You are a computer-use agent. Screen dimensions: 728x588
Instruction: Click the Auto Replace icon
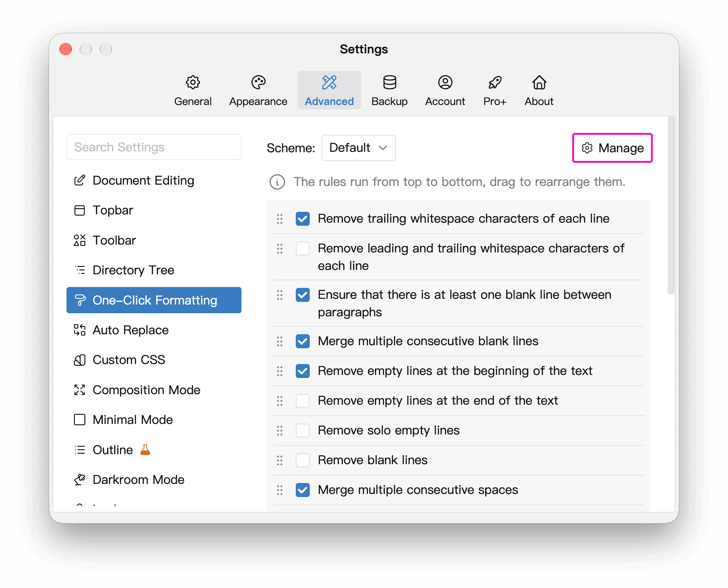pyautogui.click(x=80, y=330)
